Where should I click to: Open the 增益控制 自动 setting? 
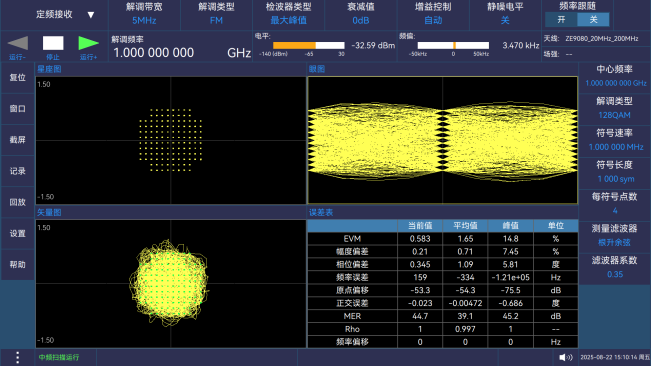(x=433, y=15)
